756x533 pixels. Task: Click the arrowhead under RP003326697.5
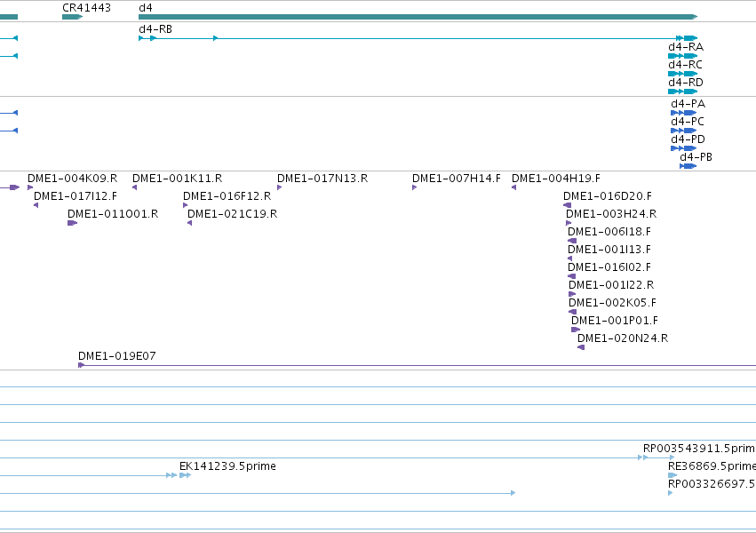[x=670, y=493]
